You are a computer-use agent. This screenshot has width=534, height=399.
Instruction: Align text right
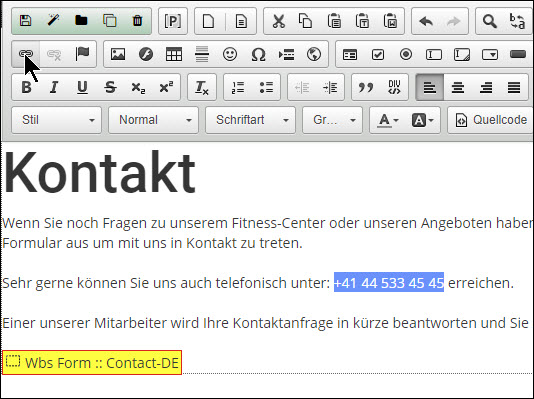(486, 87)
